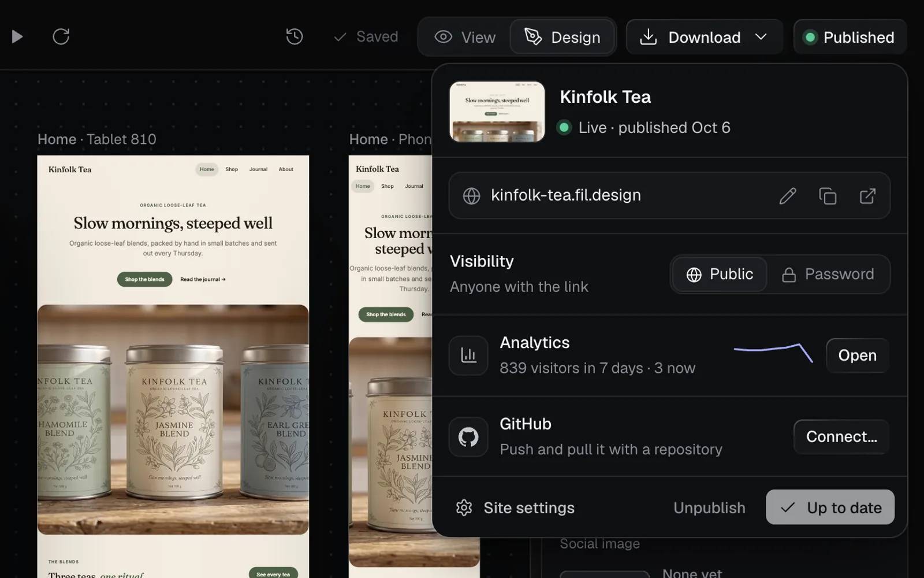Click the play preview icon
The height and width of the screenshot is (578, 924).
pos(17,37)
